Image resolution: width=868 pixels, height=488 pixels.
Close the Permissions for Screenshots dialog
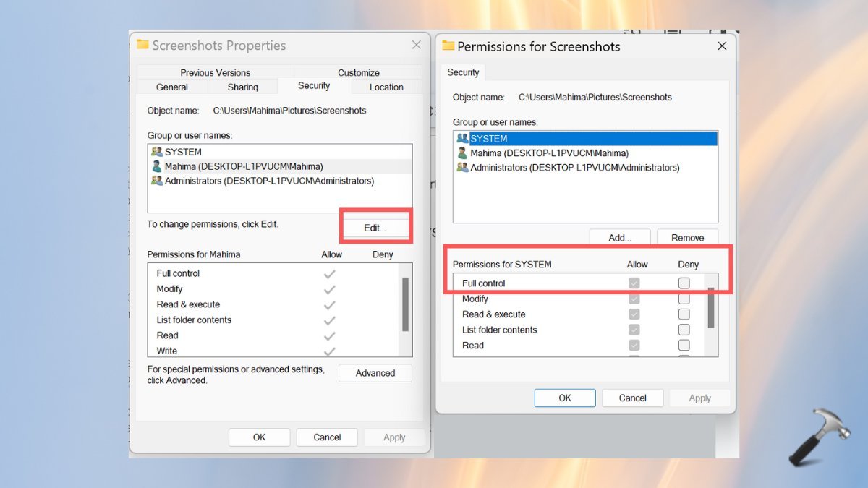coord(722,46)
